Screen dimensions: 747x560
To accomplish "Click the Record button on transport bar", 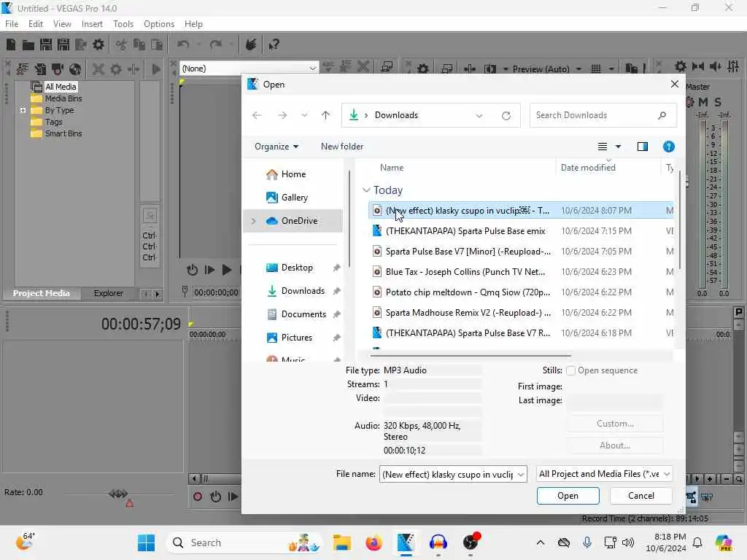I will tap(197, 497).
